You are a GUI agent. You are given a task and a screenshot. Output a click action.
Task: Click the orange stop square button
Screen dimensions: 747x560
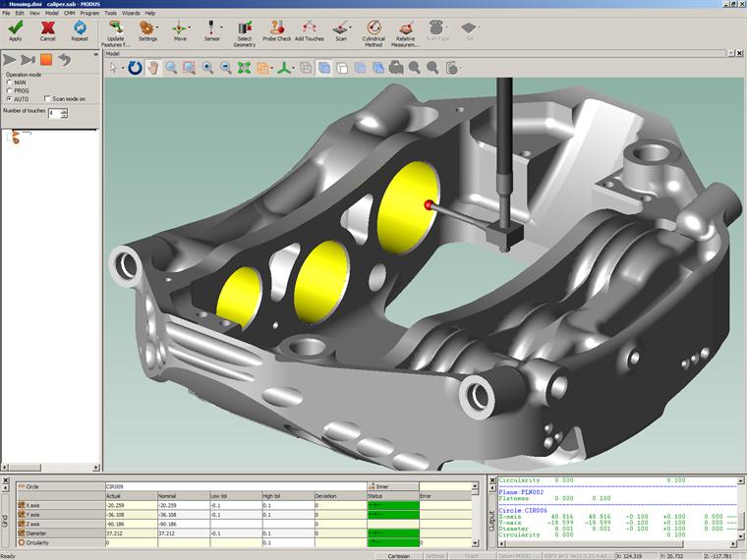tap(46, 60)
